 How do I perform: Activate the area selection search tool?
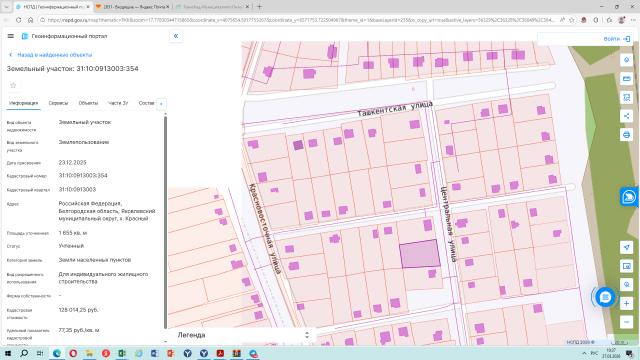[x=627, y=97]
